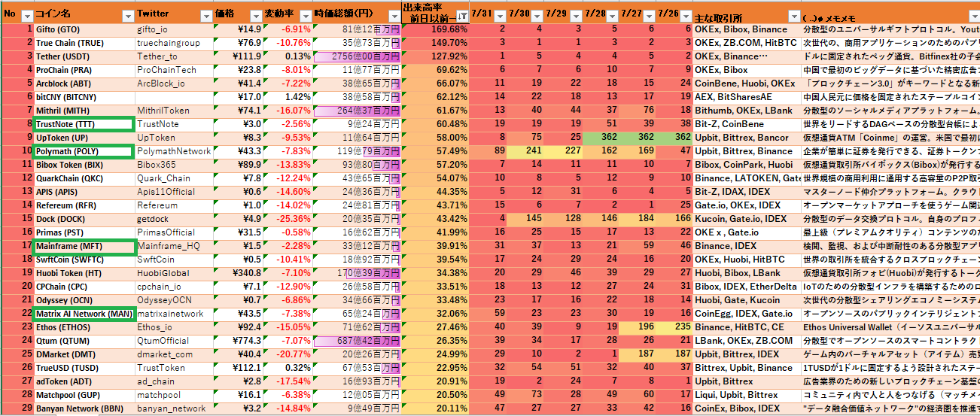Open the コイン名 column filter dropdown
The height and width of the screenshot is (416, 980).
tap(128, 16)
